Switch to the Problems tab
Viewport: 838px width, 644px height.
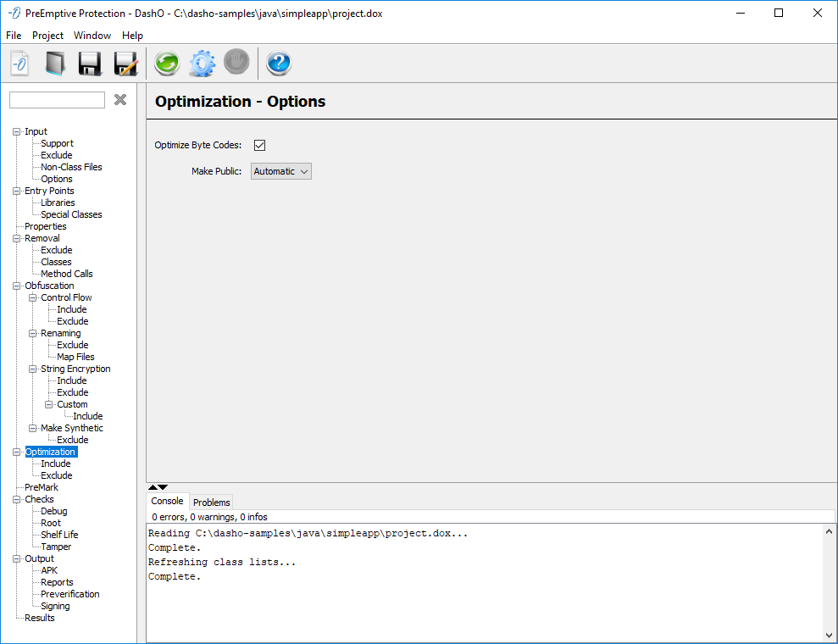[x=211, y=502]
